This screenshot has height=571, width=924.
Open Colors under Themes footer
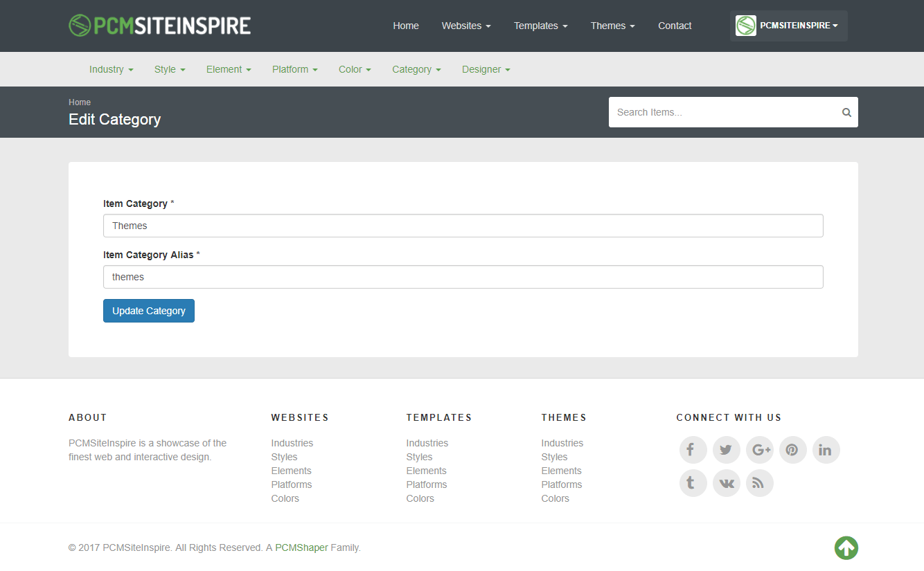[556, 498]
